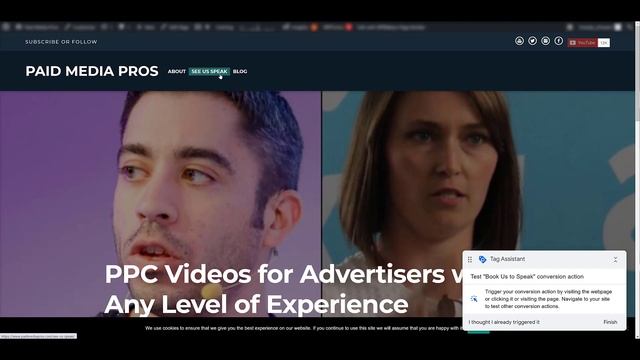Click the 'Tag Assistant' panel title

click(507, 259)
